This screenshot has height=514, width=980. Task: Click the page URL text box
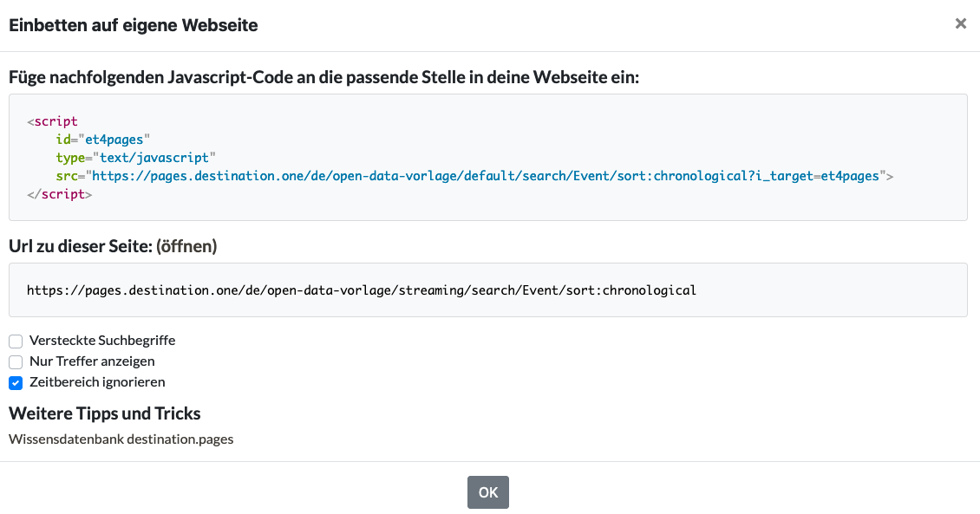488,290
